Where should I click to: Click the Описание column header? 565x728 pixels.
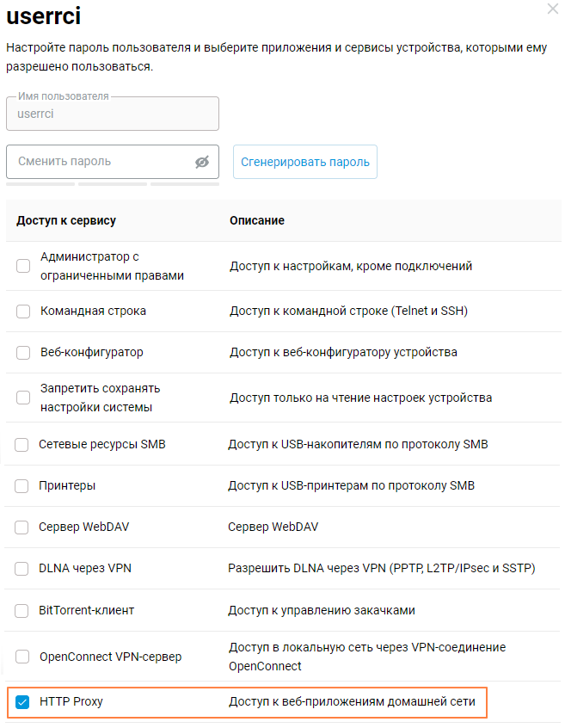pyautogui.click(x=256, y=221)
